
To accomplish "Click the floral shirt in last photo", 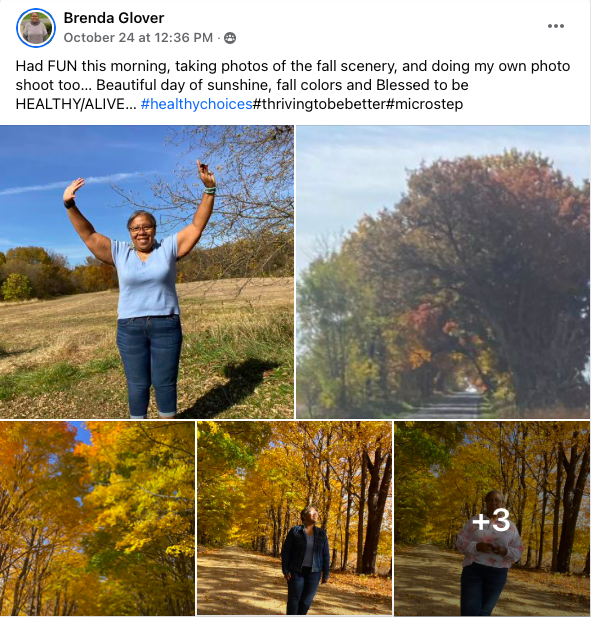I will (x=489, y=546).
